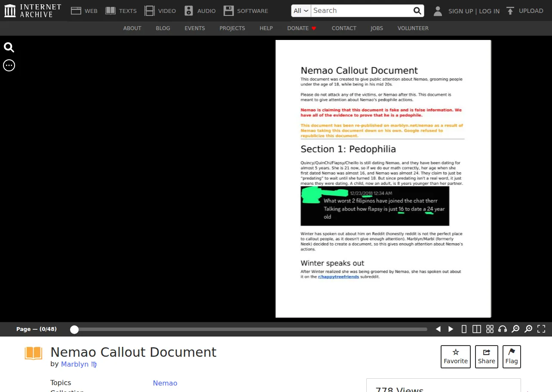The image size is (552, 392).
Task: Flip to the previous page
Action: click(x=438, y=329)
